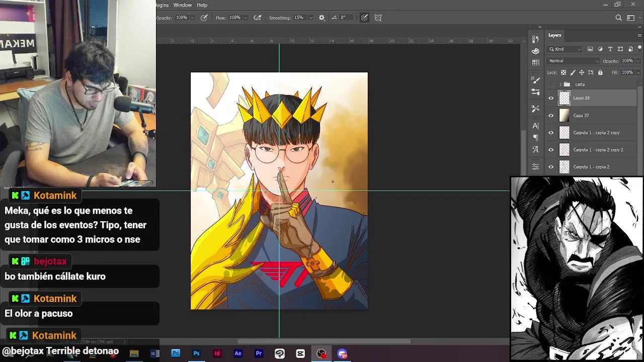Screen dimensions: 644x362
Task: Open the Character panel icon
Action: [x=535, y=126]
